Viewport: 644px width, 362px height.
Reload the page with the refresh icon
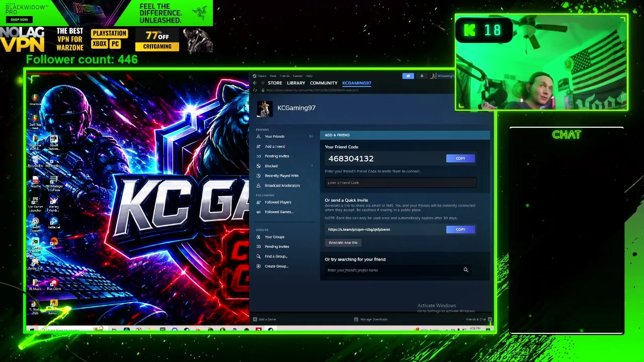tap(255, 90)
